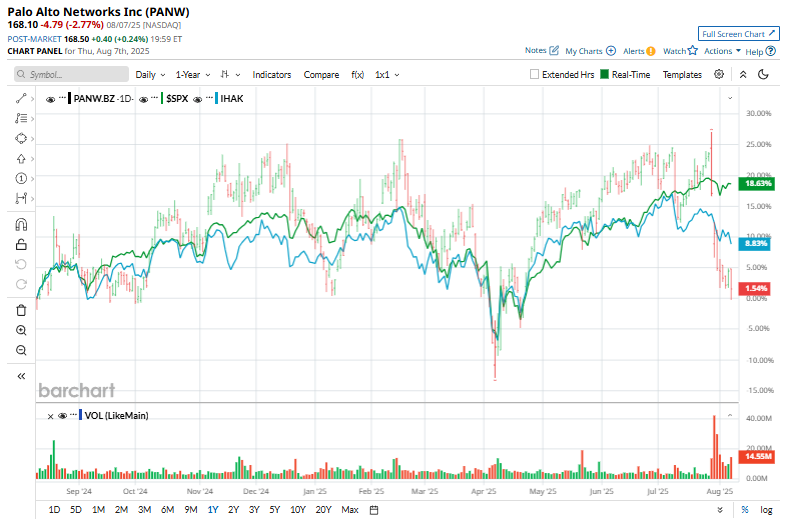The width and height of the screenshot is (787, 527).
Task: Open the date range calendar icon
Action: pyautogui.click(x=374, y=510)
